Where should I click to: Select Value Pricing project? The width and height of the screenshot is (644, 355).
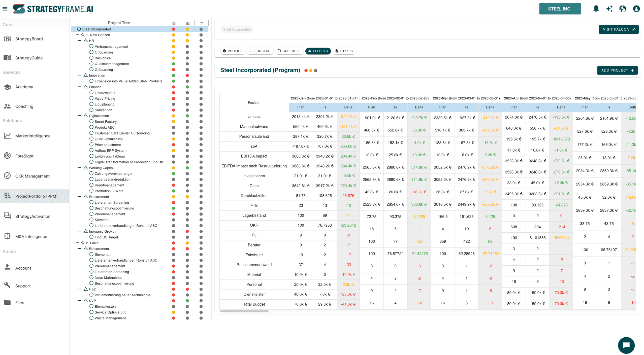click(x=105, y=98)
